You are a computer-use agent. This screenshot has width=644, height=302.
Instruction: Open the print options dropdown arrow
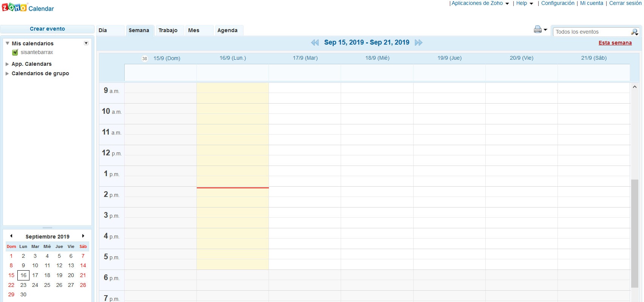point(545,29)
